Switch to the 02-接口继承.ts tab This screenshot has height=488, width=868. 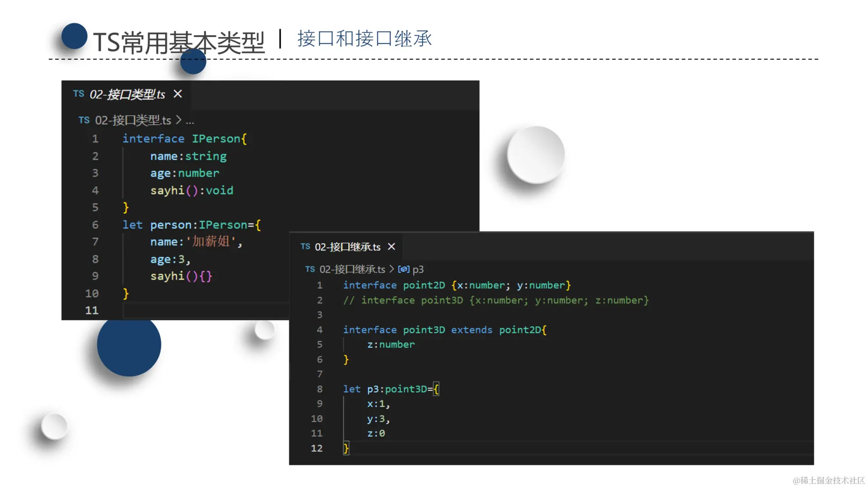tap(347, 247)
